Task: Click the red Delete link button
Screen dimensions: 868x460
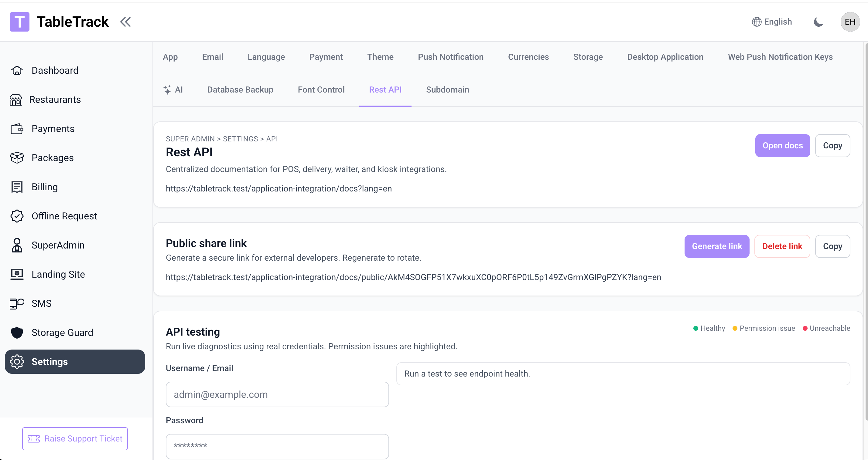Action: (x=782, y=246)
